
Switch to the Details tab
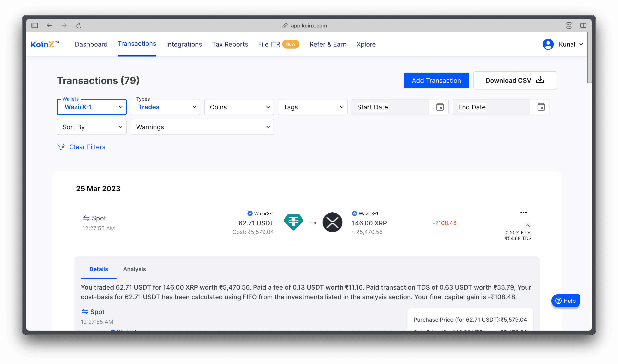tap(99, 269)
